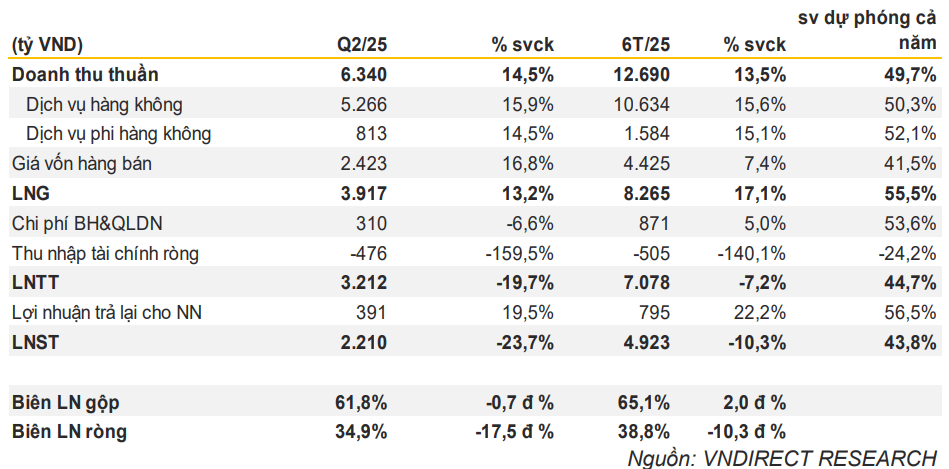This screenshot has height=469, width=949.
Task: Select the Thu nhập tài chính ròng label
Action: tap(105, 253)
